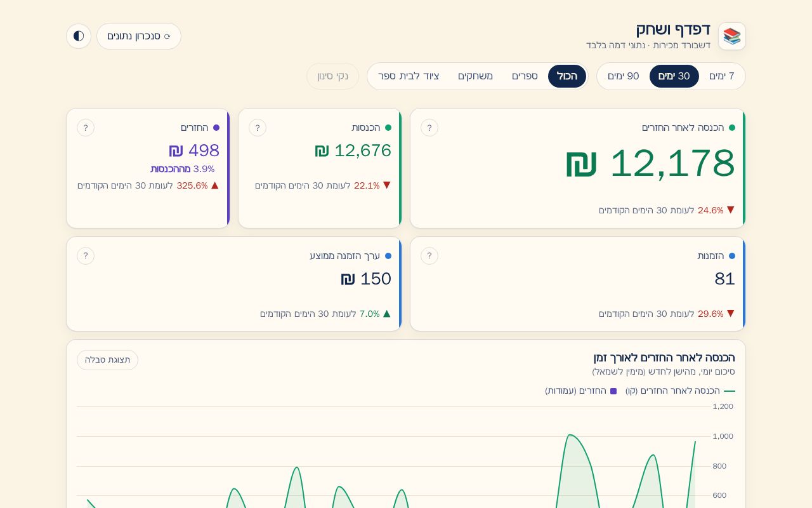Open help icon on הכנסות card
Image resolution: width=812 pixels, height=508 pixels.
pos(258,128)
